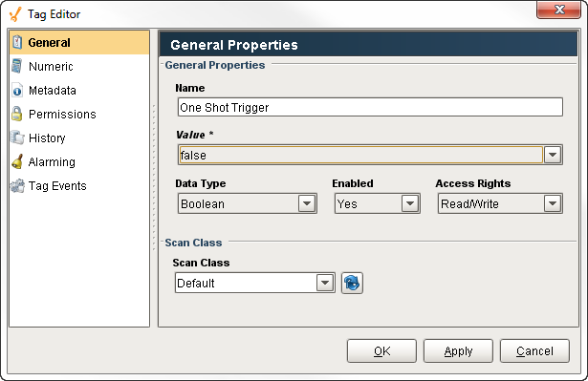The image size is (588, 381).
Task: Close the Tag Editor window
Action: (558, 10)
